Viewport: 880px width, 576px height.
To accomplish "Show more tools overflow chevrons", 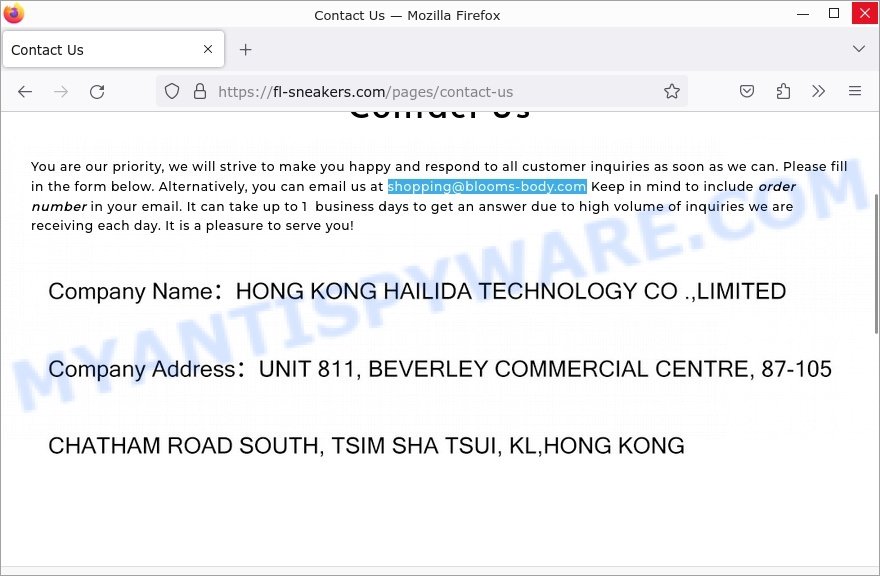I will tap(818, 91).
